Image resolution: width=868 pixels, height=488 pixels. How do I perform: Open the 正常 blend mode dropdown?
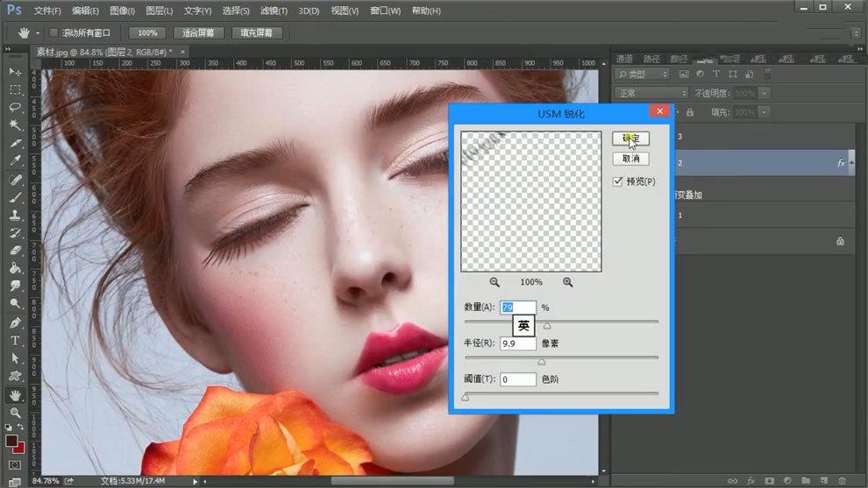point(651,93)
